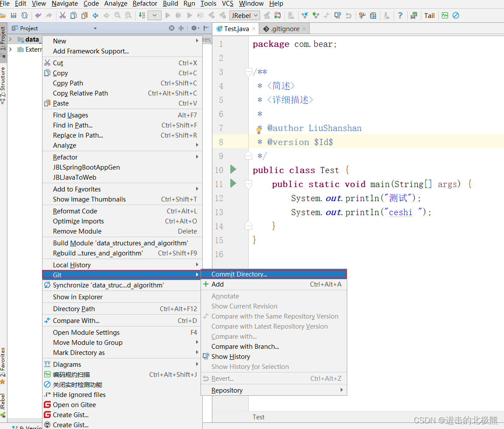Click the scroll from source target icon
Image resolution: width=504 pixels, height=429 pixels.
[172, 28]
